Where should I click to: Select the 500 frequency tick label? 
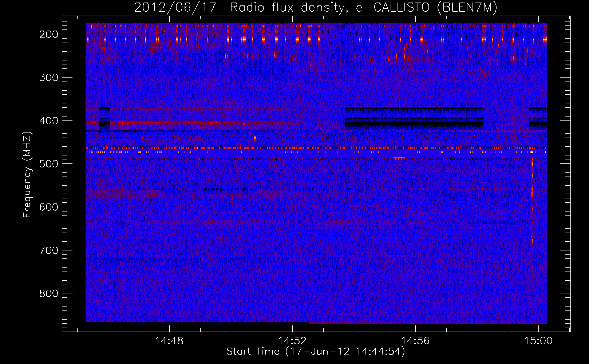coord(49,164)
